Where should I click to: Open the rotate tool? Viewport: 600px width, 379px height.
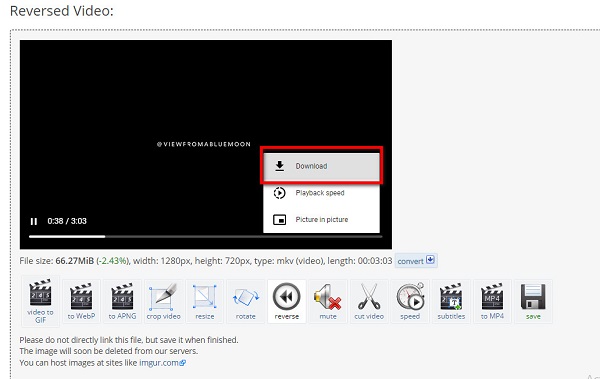click(246, 301)
